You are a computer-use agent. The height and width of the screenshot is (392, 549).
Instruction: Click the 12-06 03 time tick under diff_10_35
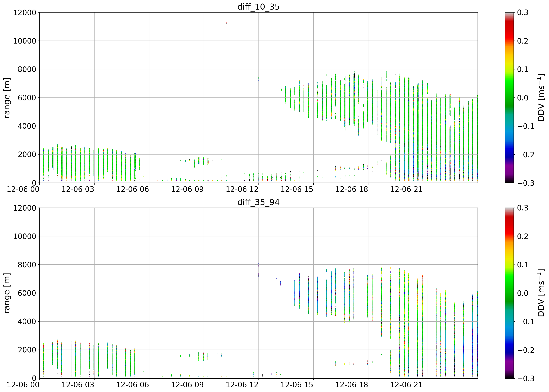point(78,189)
